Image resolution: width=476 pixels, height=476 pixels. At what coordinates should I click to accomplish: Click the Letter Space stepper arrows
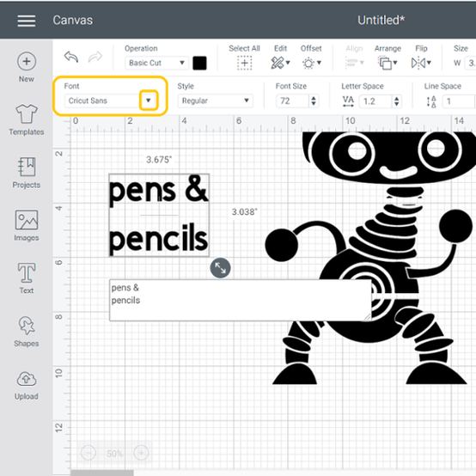pos(396,101)
